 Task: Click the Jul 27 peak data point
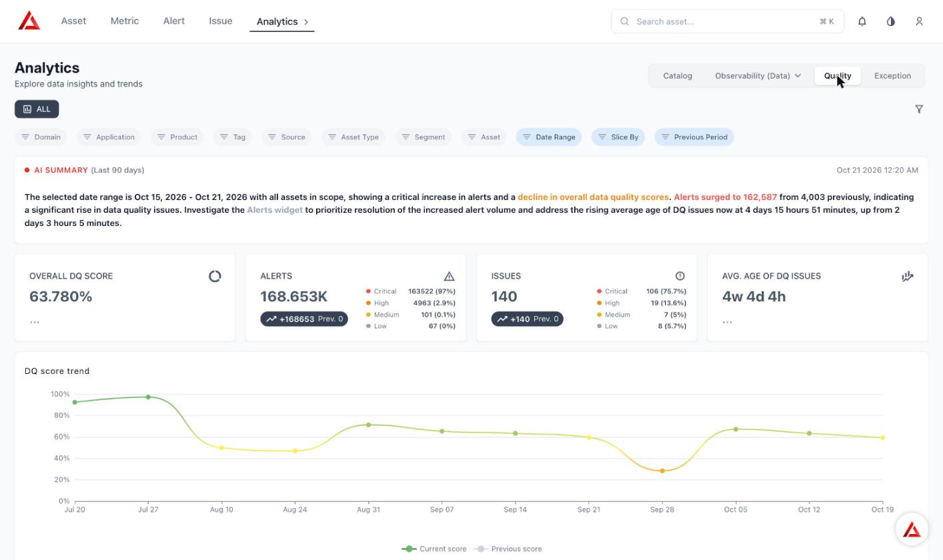(x=148, y=397)
